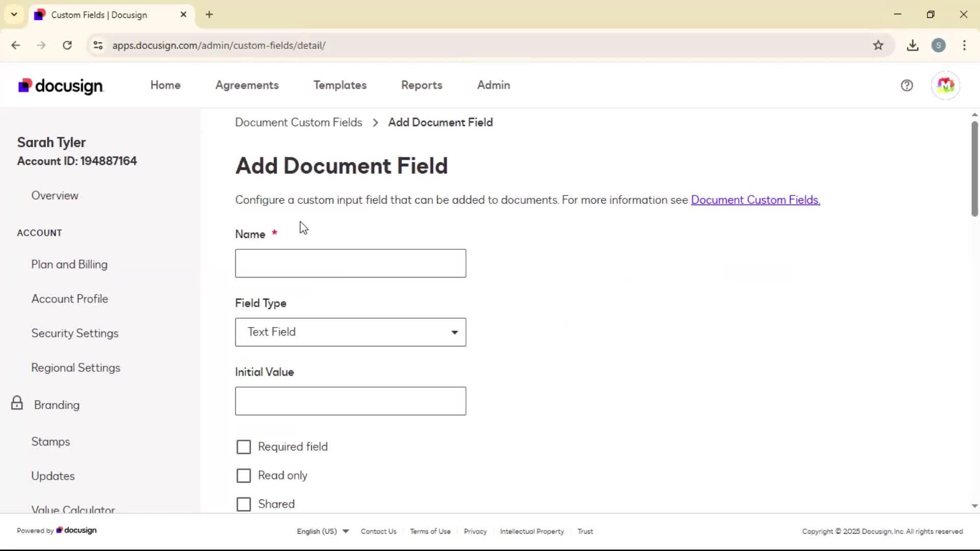Click the Account ID: 194887164 text

pyautogui.click(x=77, y=161)
